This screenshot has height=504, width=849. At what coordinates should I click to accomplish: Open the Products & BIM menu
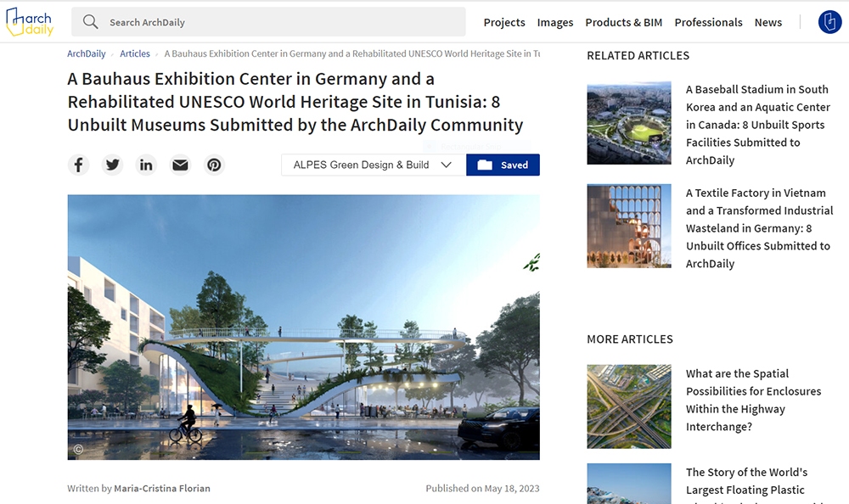[x=623, y=22]
